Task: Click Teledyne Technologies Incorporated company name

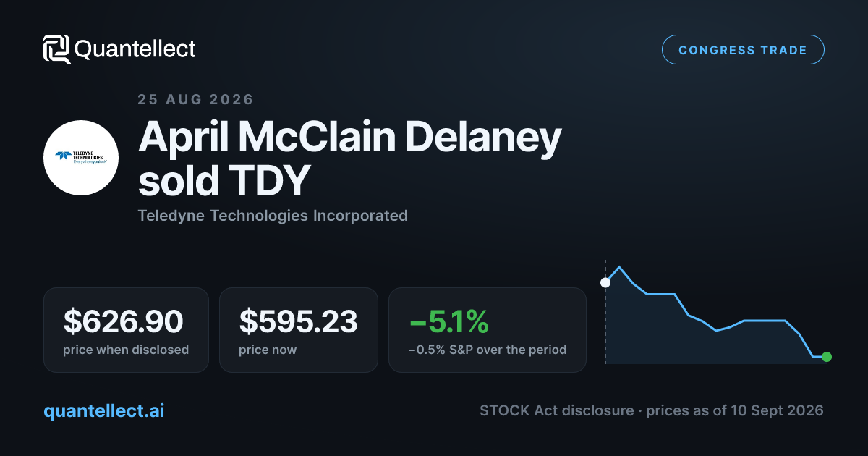Action: (273, 216)
